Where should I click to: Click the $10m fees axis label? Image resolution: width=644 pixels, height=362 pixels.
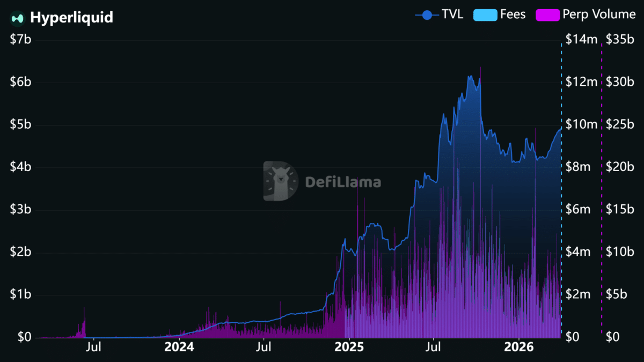(581, 125)
